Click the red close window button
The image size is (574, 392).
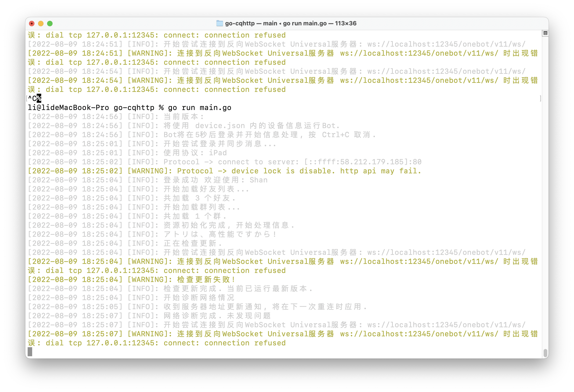coord(32,24)
